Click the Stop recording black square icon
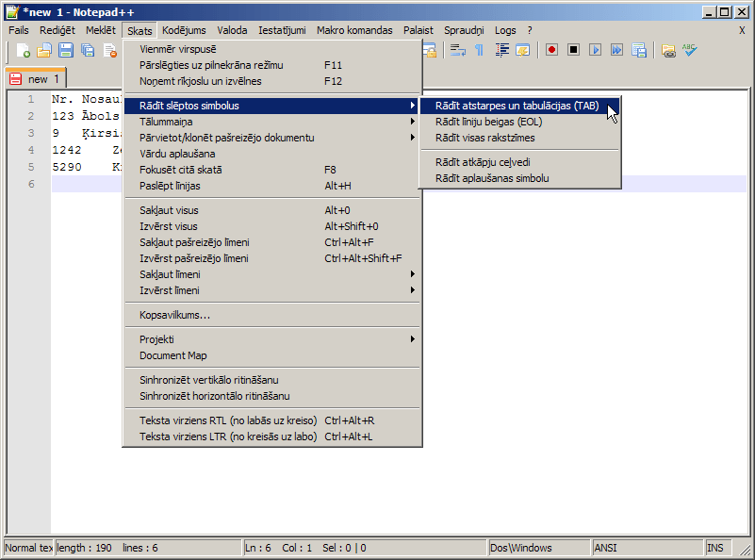Viewport: 755px width, 560px height. pos(573,50)
